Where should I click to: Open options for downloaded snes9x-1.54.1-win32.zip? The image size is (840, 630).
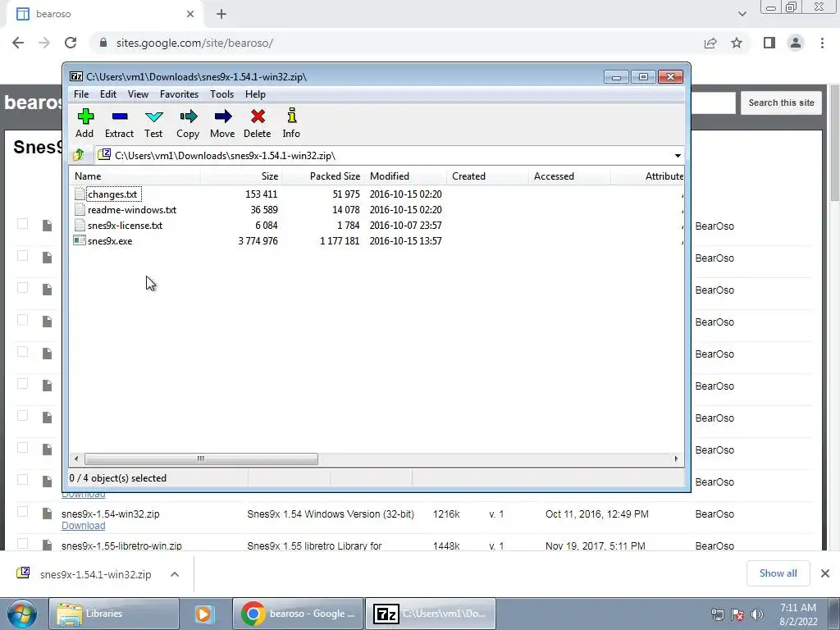pyautogui.click(x=175, y=574)
